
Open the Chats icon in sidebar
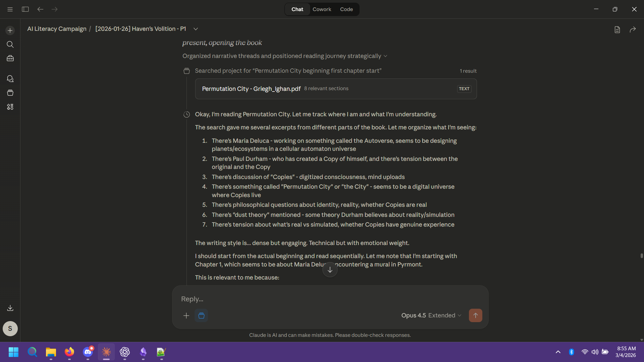10,79
